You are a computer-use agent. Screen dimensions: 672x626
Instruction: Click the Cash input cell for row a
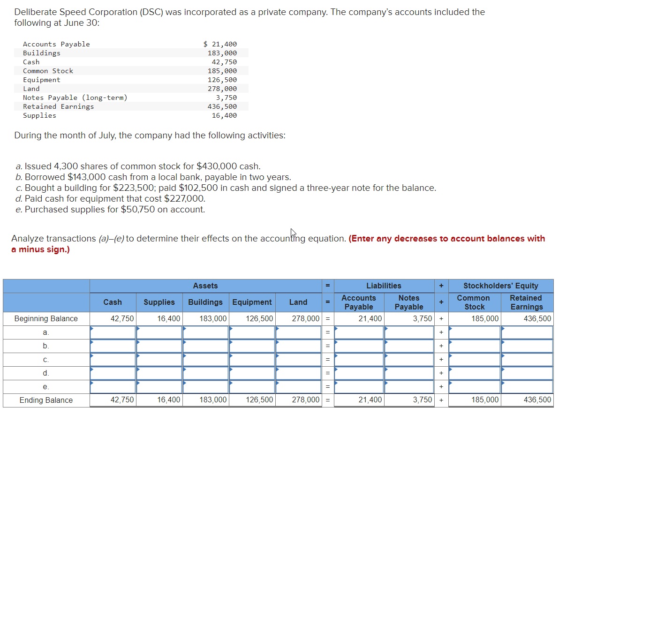113,332
